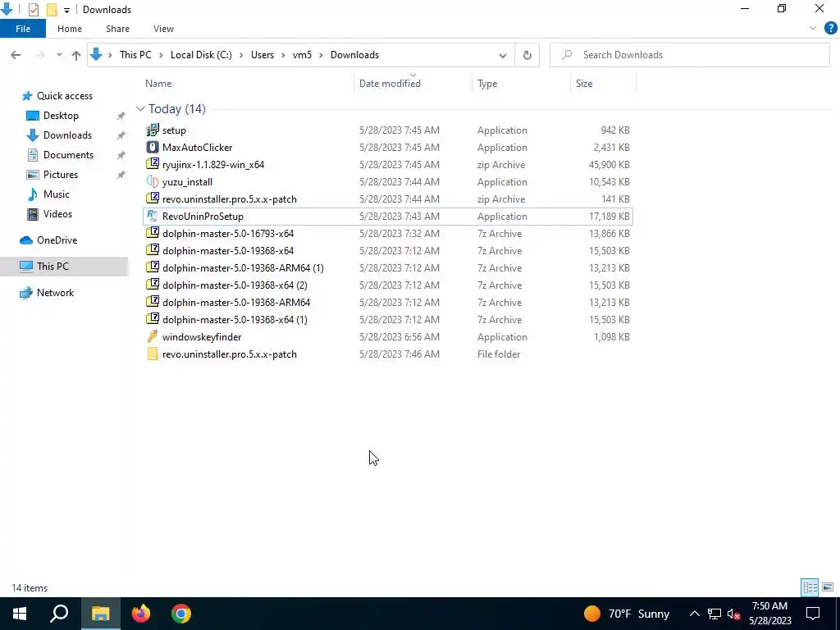The width and height of the screenshot is (840, 630).
Task: Sort by Name column header
Action: 158,84
